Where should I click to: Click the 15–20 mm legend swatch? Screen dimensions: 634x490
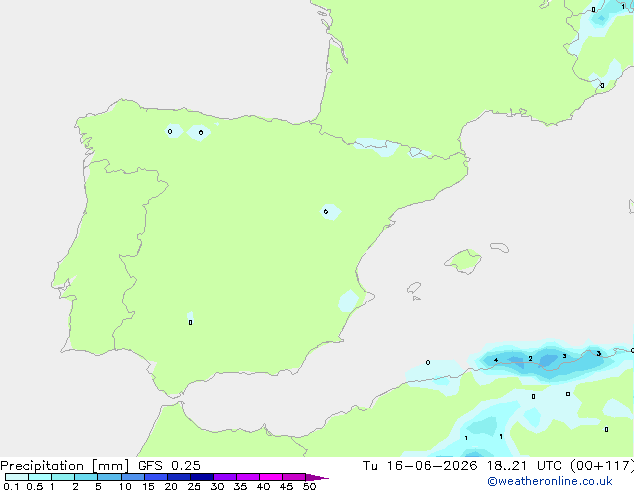155,477
